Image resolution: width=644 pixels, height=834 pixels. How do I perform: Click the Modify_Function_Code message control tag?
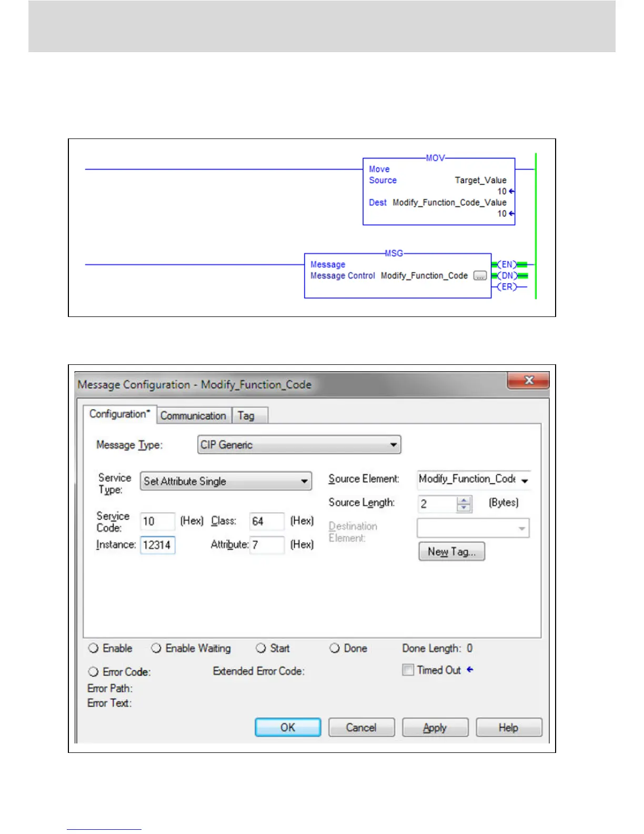pyautogui.click(x=424, y=275)
